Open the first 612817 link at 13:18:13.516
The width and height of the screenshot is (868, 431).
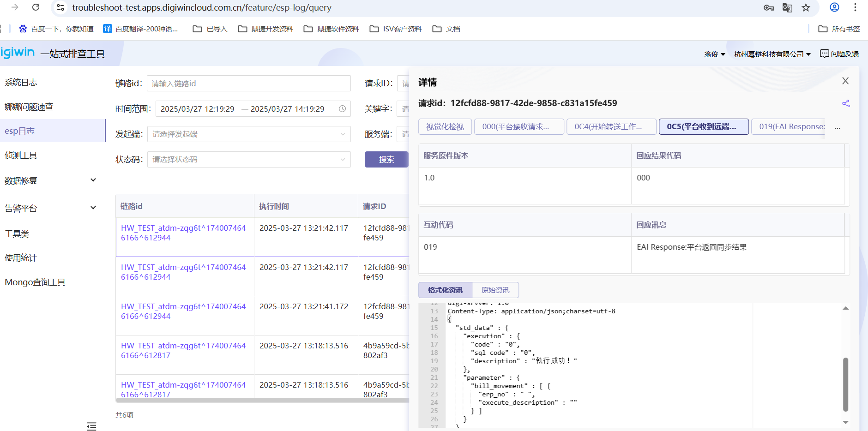183,350
